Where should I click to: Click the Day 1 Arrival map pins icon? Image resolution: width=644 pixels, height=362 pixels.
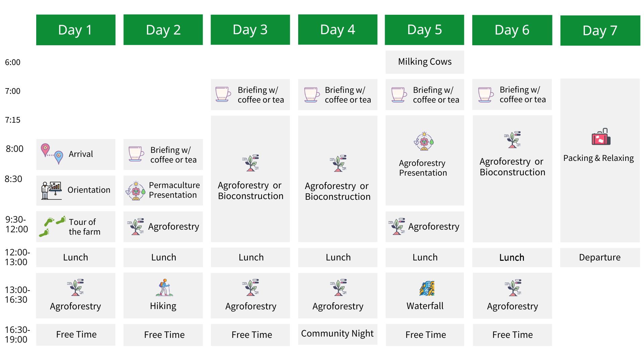tap(52, 154)
